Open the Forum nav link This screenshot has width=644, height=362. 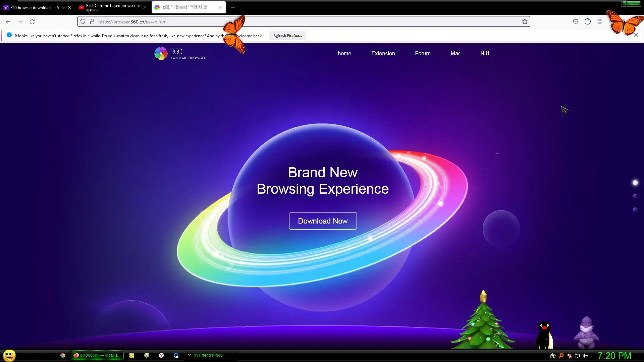pyautogui.click(x=423, y=53)
